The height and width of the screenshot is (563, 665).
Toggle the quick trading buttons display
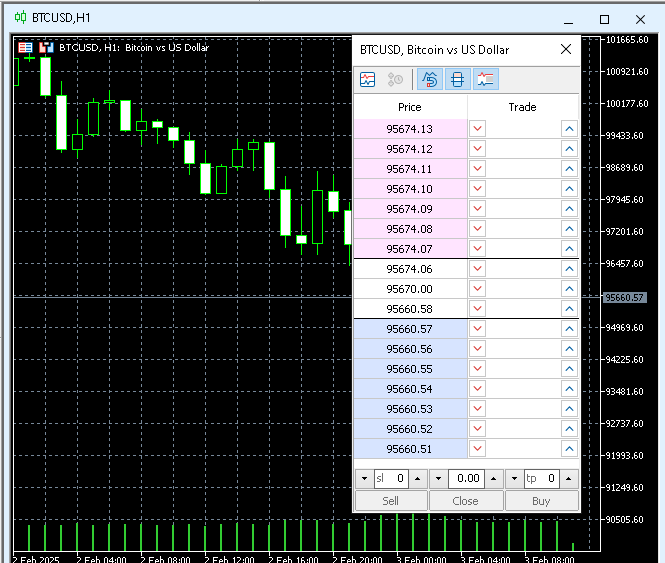(485, 79)
